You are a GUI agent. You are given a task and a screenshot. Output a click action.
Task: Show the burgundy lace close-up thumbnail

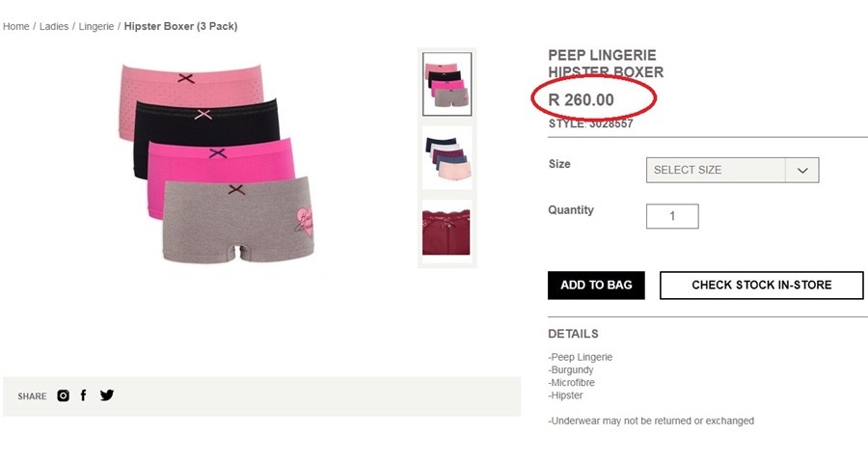coord(447,231)
